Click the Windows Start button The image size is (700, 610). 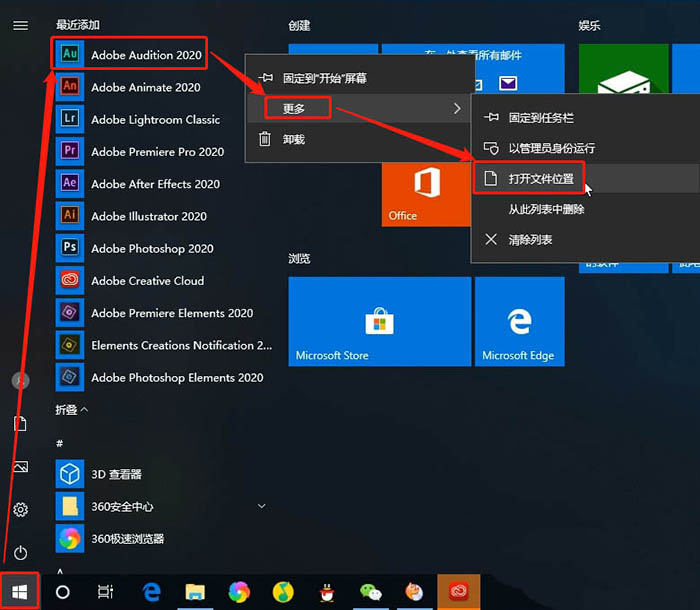coord(20,592)
